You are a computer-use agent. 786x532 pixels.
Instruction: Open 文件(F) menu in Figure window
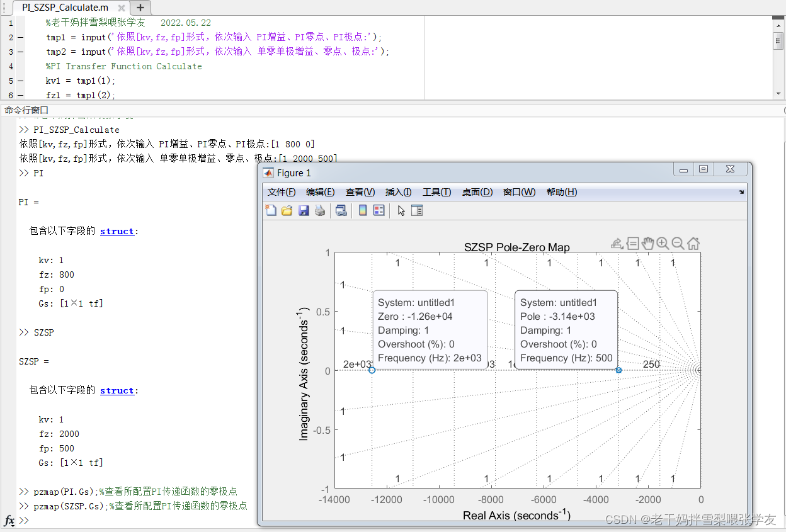pyautogui.click(x=282, y=192)
